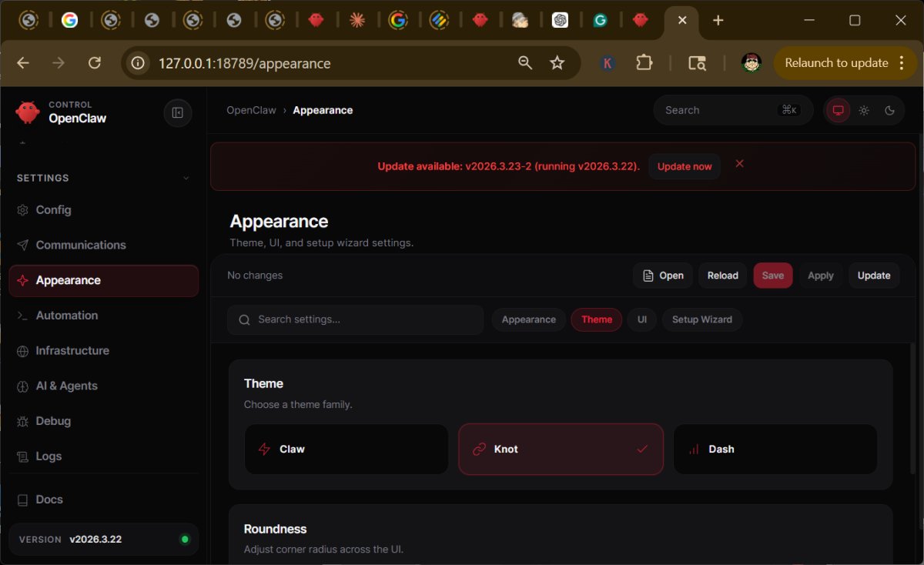Select the Setup Wizard filter tab

tap(702, 319)
